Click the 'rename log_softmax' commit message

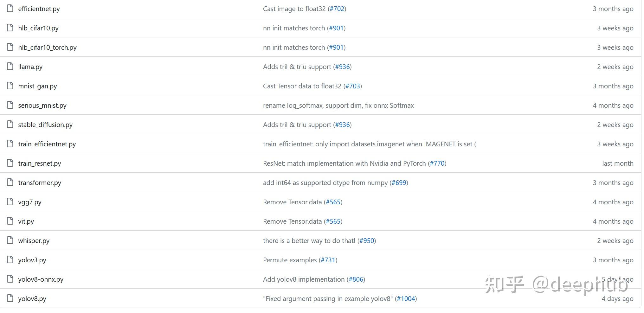(338, 105)
